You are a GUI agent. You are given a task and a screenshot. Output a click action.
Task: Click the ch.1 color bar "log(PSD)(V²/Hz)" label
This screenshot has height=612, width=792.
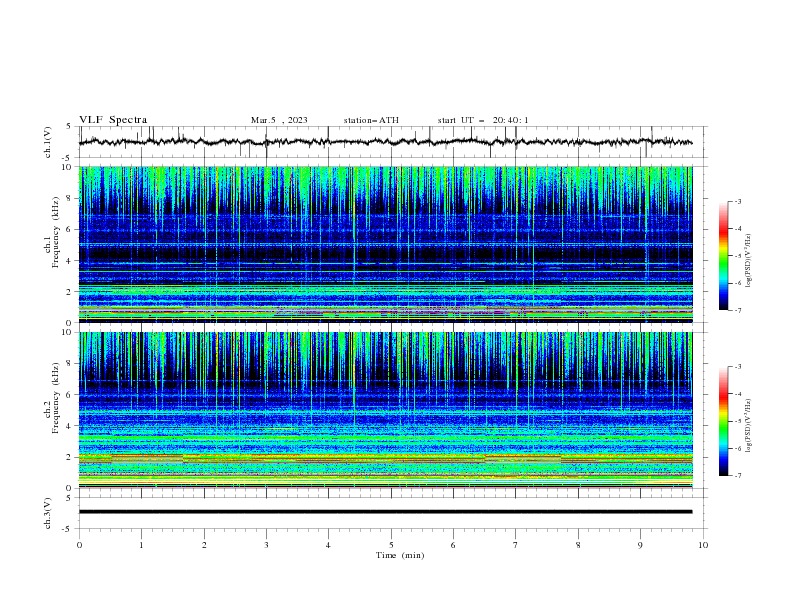[x=748, y=261]
